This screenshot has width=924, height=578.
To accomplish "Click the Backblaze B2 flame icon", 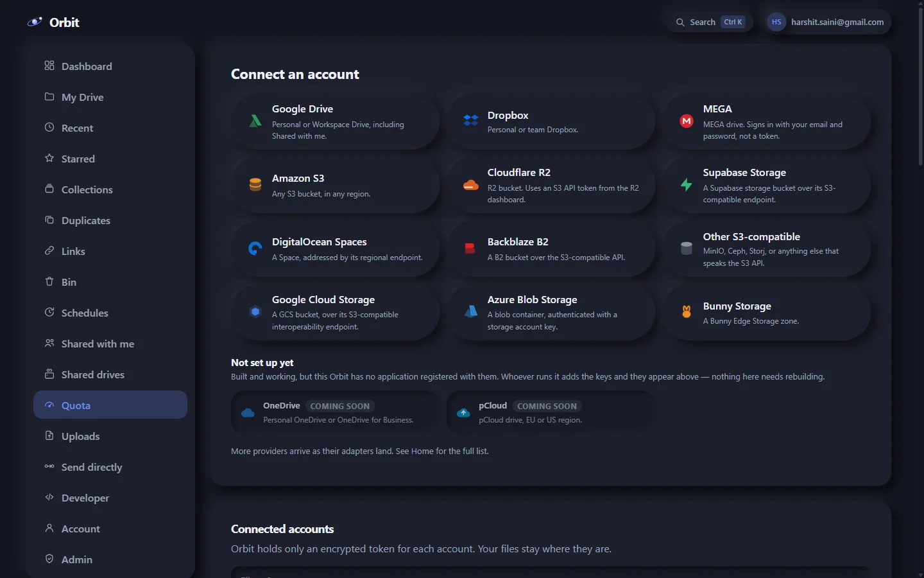I will pos(470,249).
